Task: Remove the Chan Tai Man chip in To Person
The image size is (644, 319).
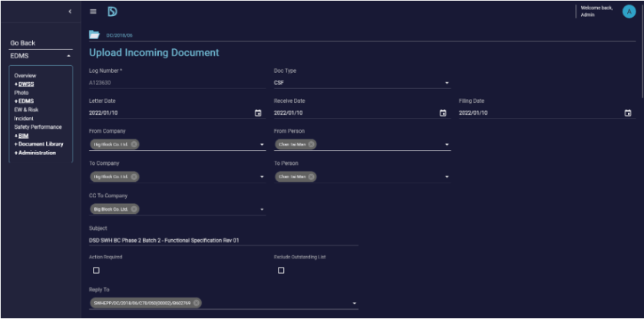Action: (311, 176)
